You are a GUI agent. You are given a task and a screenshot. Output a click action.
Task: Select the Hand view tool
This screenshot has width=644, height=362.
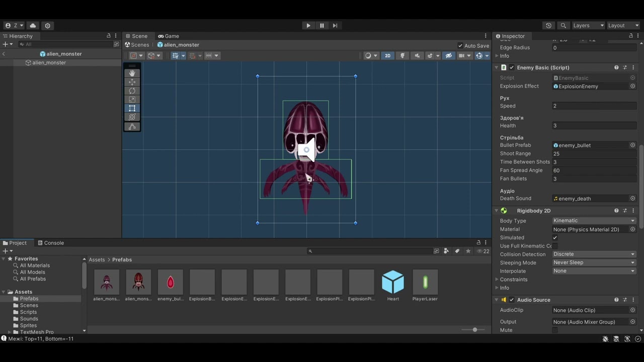click(x=132, y=73)
